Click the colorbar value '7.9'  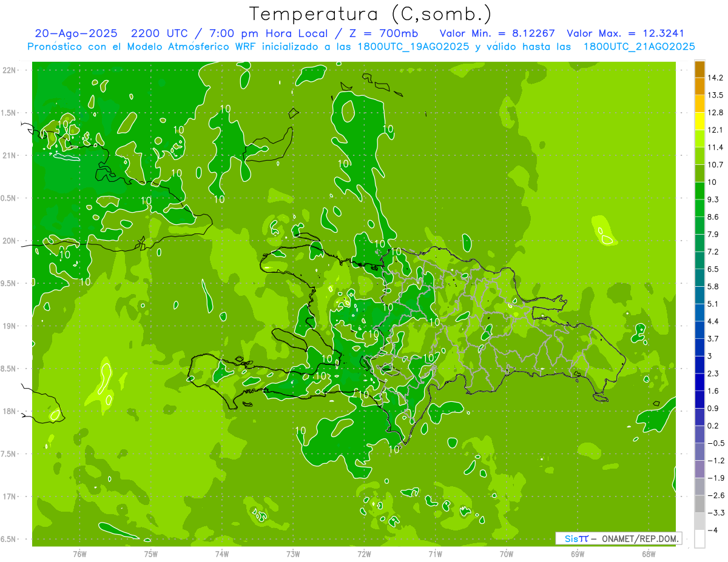tap(713, 234)
